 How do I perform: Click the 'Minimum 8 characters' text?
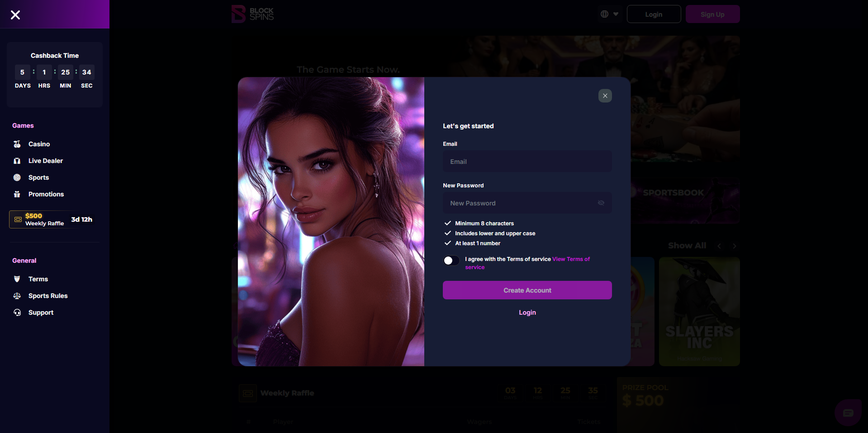pyautogui.click(x=484, y=224)
